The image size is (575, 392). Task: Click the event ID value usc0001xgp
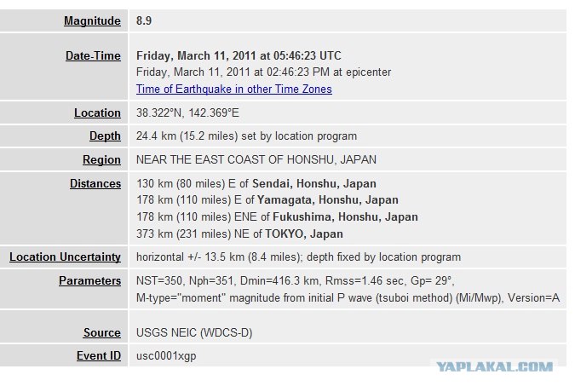coord(166,356)
